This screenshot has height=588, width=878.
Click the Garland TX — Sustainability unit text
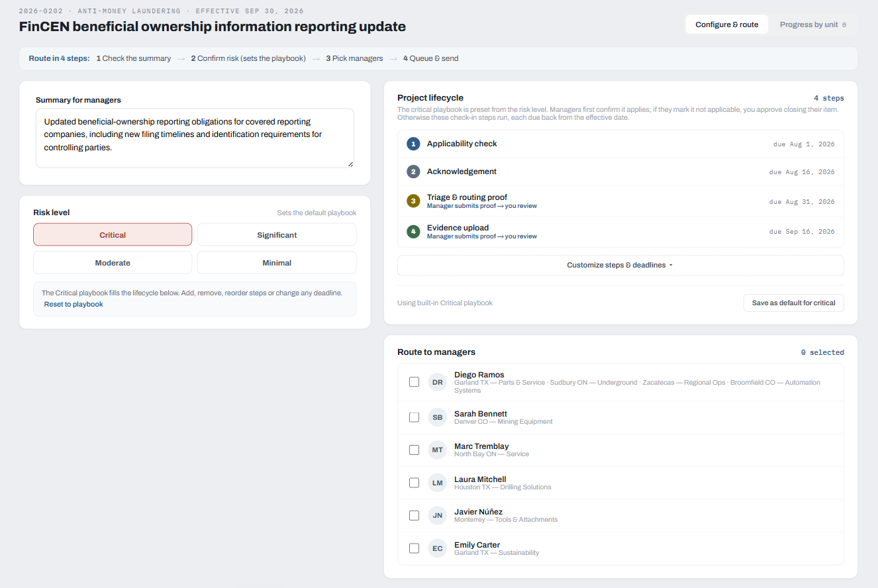coord(497,553)
